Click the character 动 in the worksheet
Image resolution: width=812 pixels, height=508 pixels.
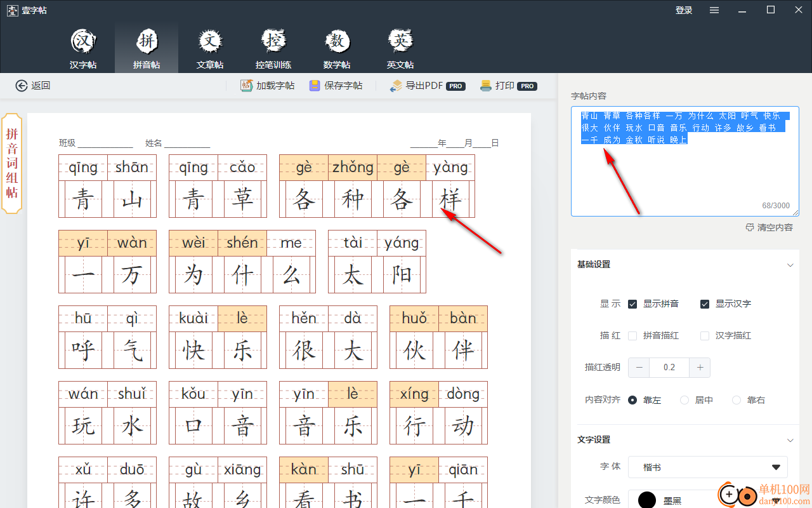pos(463,425)
